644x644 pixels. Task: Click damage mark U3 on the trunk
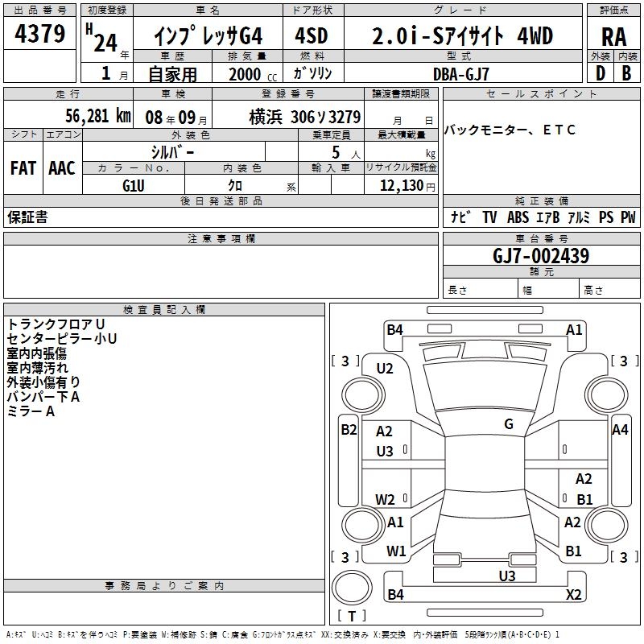pyautogui.click(x=507, y=576)
